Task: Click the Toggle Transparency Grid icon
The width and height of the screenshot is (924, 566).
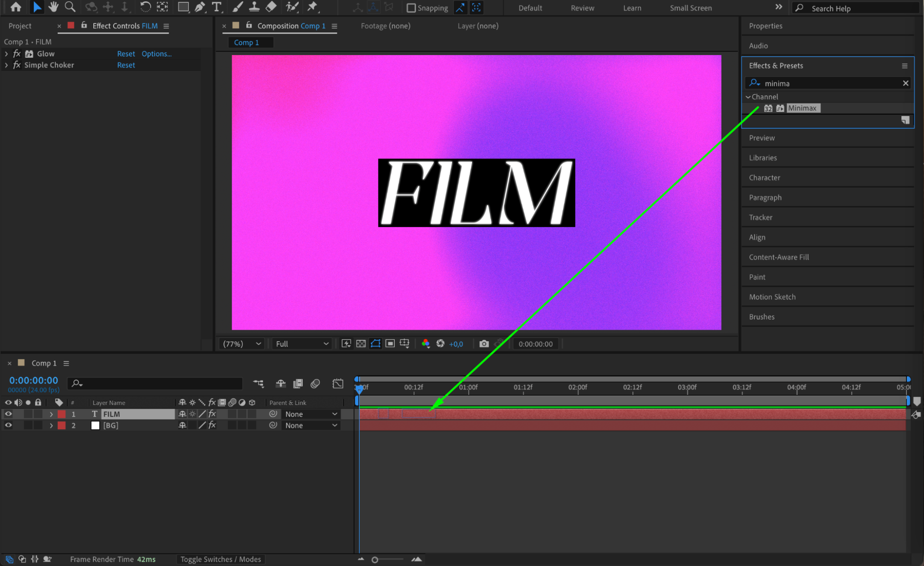Action: click(x=361, y=344)
